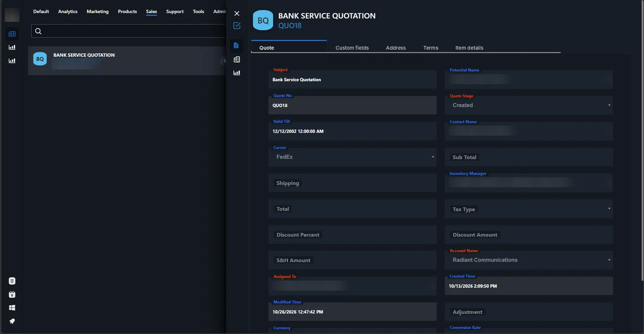Viewport: 644px width, 334px height.
Task: Click the Subject field
Action: click(353, 79)
